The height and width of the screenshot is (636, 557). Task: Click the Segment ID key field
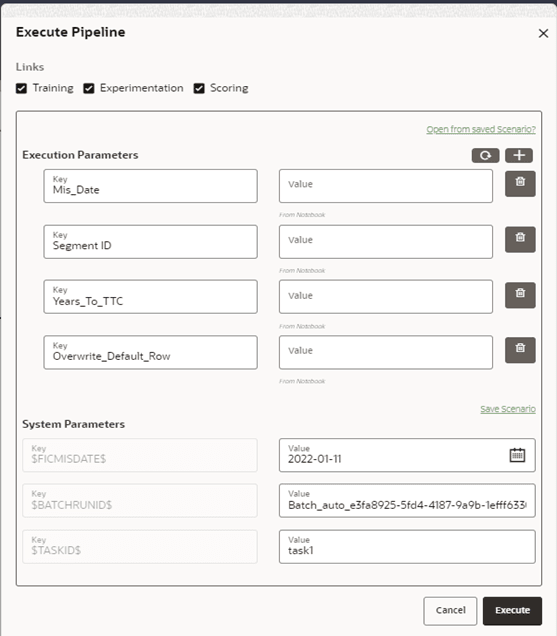pos(151,242)
